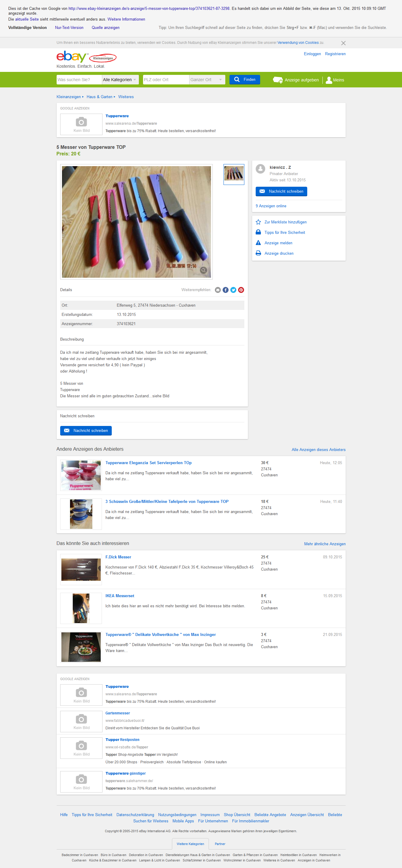
Task: Open Tupperware Eleganzia Set Servierperlen listing
Action: coord(148,463)
